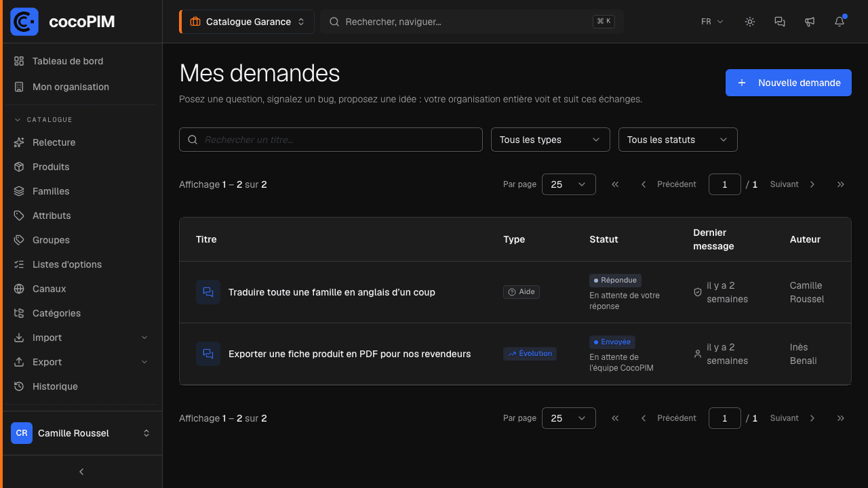Open the Exporter une fiche produit request

coord(349,354)
